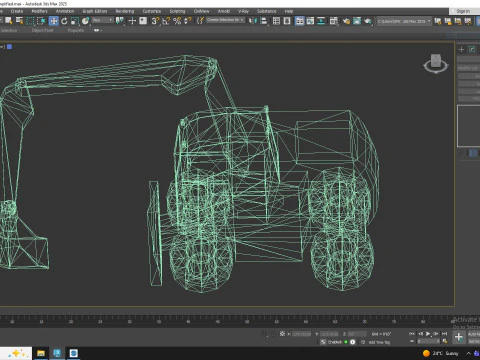Activate Select and Rotate tool
The image size is (480, 360).
[x=64, y=21]
